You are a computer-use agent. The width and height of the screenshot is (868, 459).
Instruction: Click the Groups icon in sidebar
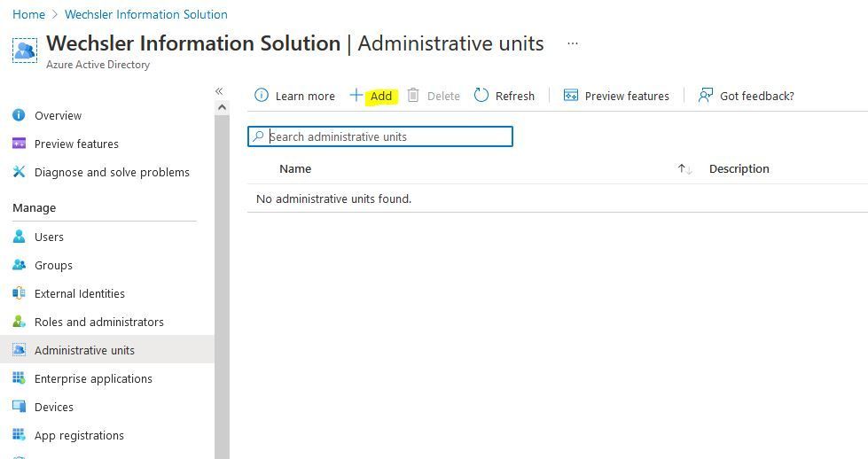(19, 264)
